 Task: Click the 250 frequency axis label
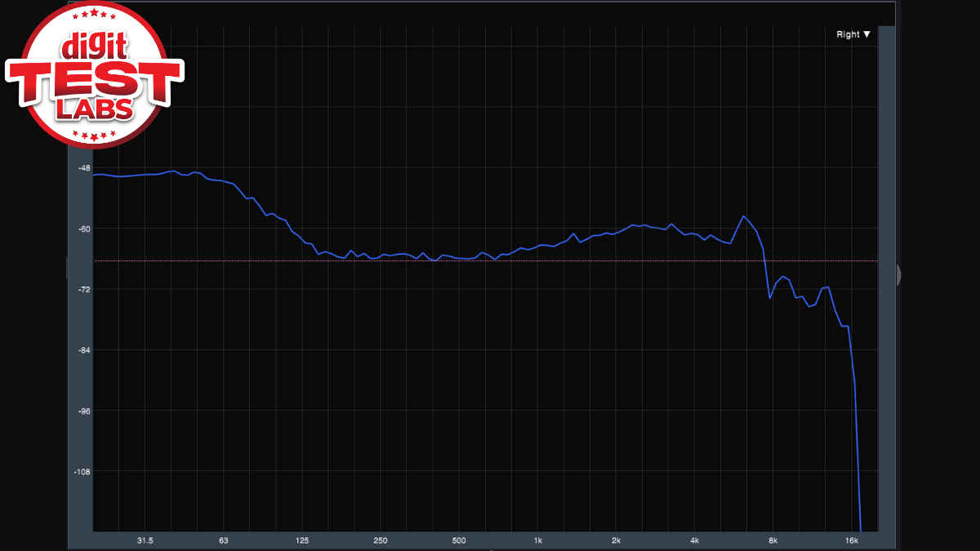381,540
